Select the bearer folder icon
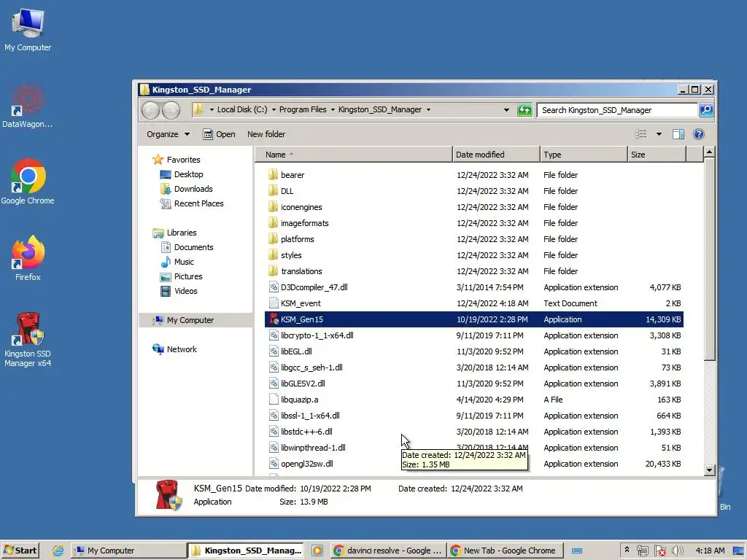Viewport: 747px width, 560px height. 273,175
